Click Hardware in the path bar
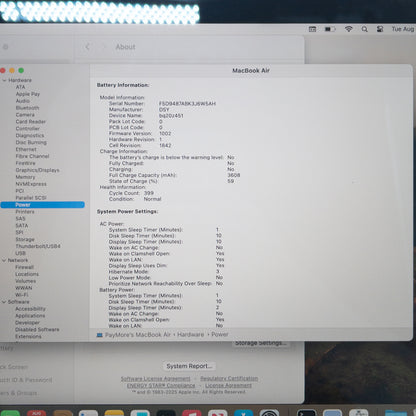Image resolution: width=416 pixels, height=416 pixels. coord(190,335)
